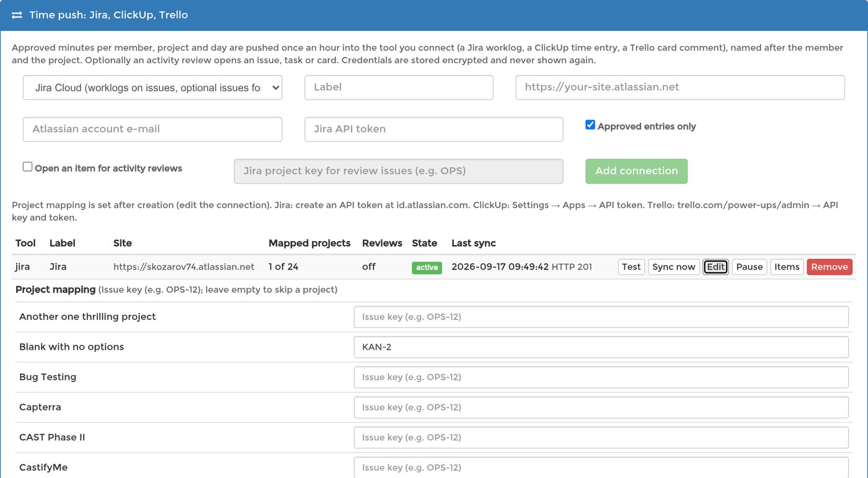Click 'Capterra' project name
Viewport: 868px width, 478px height.
click(x=40, y=407)
